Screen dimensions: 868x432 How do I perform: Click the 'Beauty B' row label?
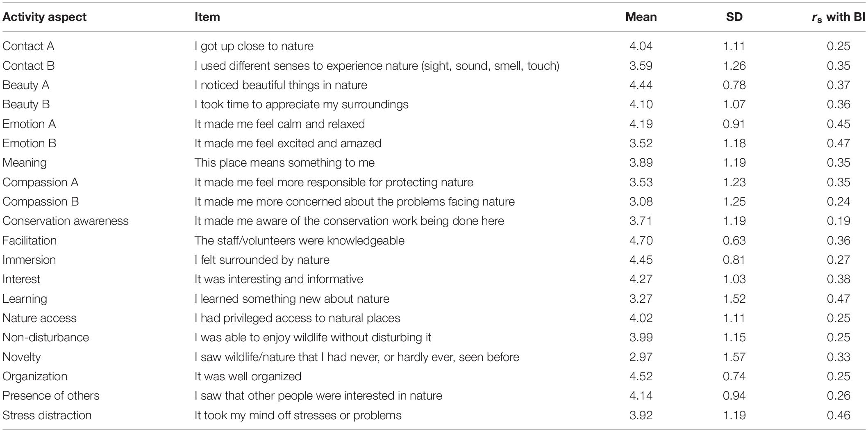[26, 104]
